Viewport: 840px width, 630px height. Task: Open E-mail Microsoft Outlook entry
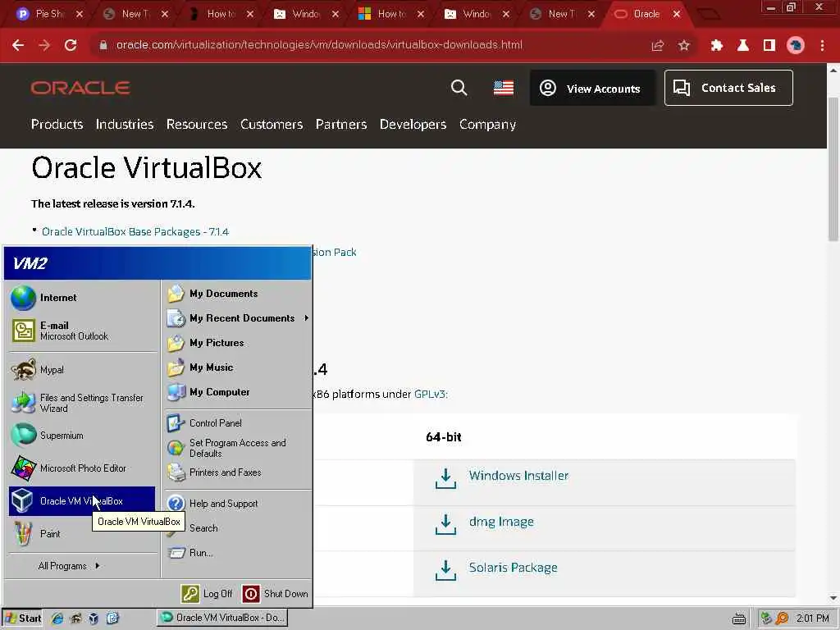(81, 331)
